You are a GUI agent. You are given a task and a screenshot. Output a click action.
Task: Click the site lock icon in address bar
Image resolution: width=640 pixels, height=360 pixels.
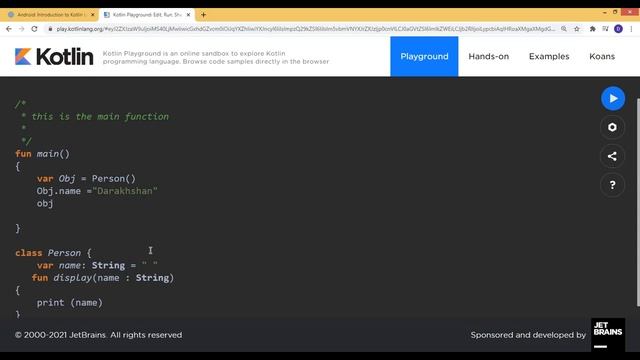[50, 29]
